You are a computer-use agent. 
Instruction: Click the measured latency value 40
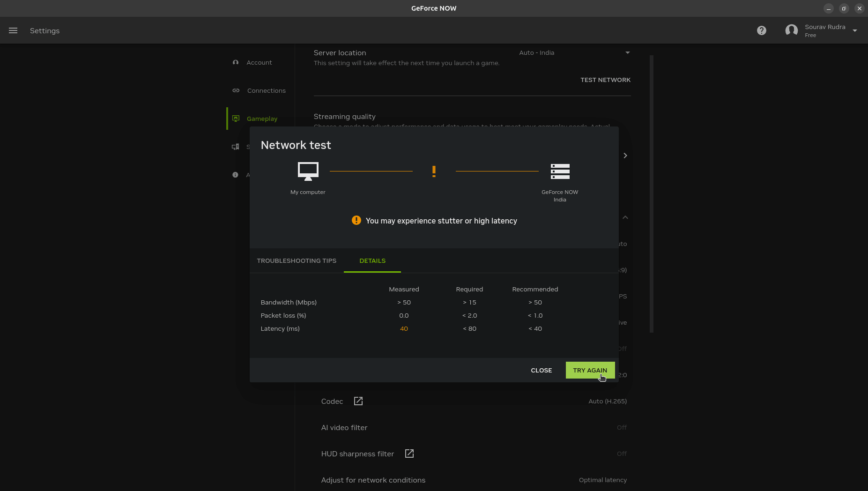tap(404, 328)
